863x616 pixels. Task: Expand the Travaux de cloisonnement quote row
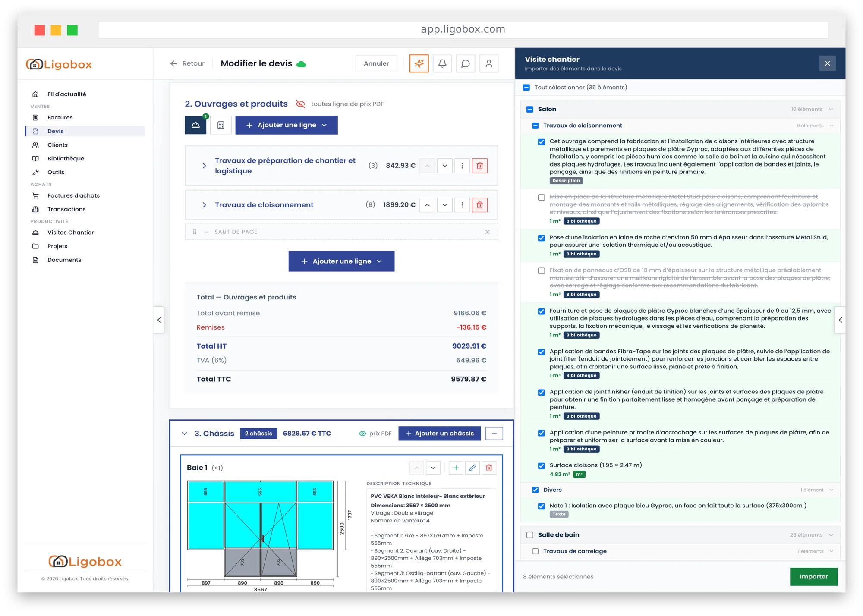(x=204, y=205)
